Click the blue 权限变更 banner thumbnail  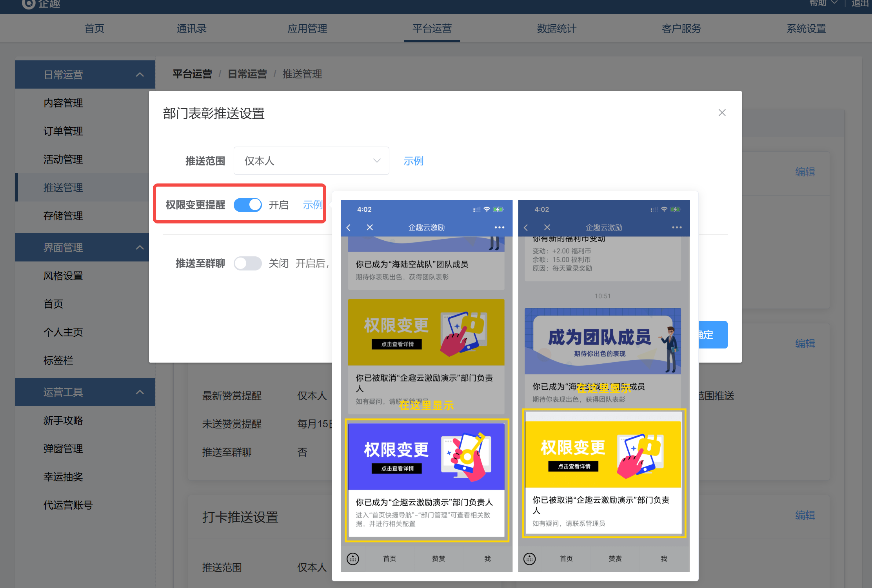426,457
